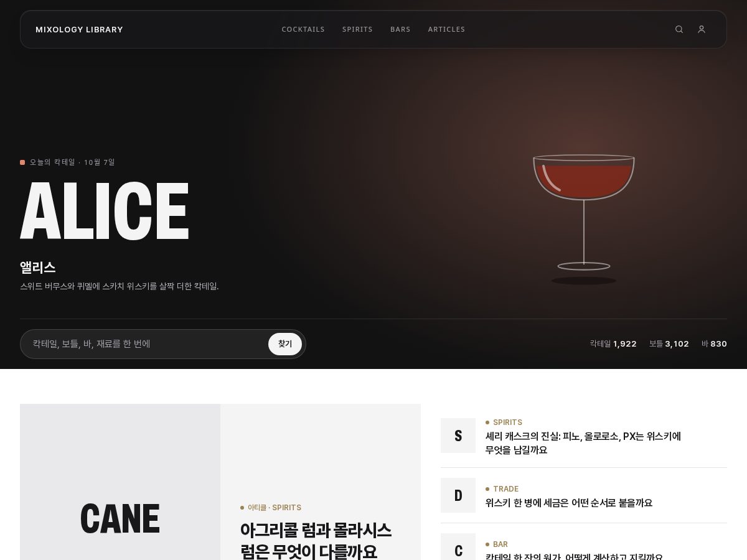Viewport: 747px width, 560px height.
Task: Open the user account icon
Action: (x=702, y=29)
